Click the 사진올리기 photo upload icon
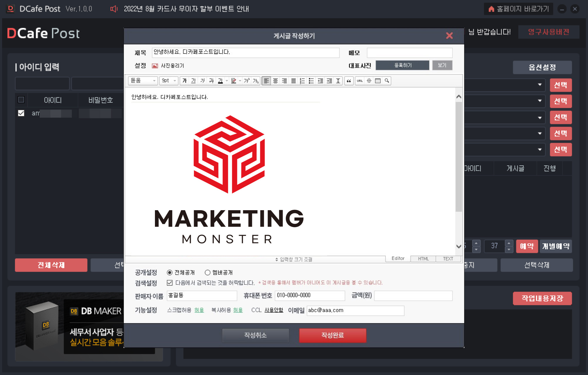 (155, 66)
